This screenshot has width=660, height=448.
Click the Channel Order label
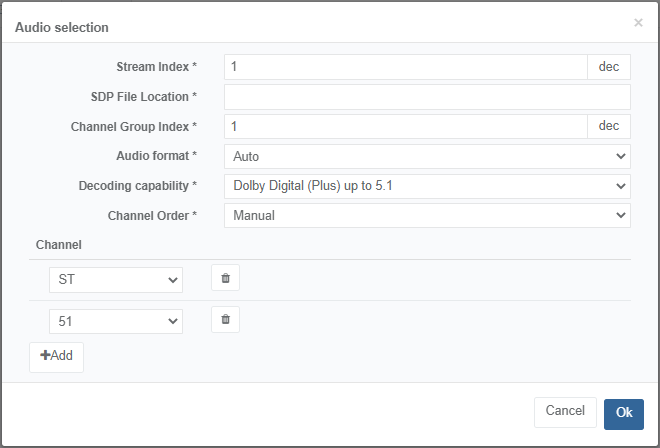(152, 215)
